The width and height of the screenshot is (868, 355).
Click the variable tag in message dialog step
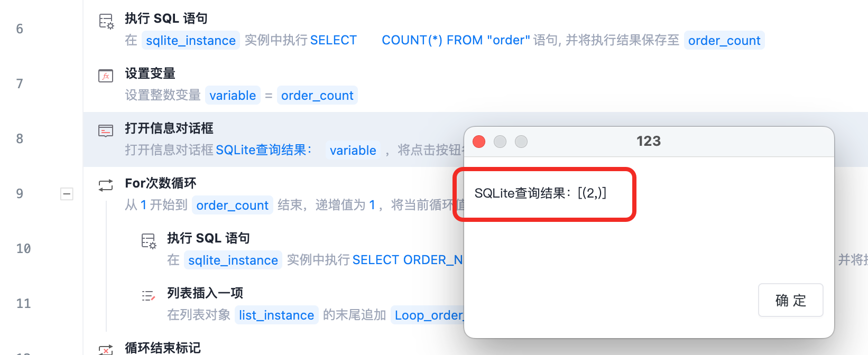point(353,151)
